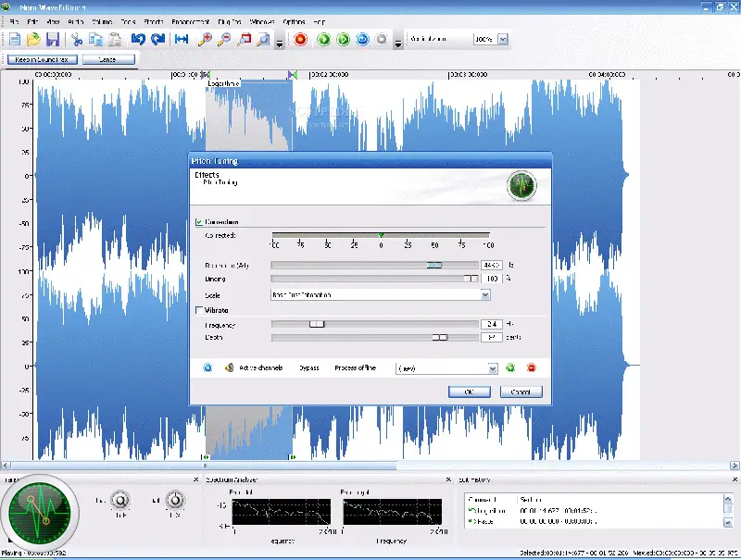Uncheck the Correction checkbox
Image resolution: width=741 pixels, height=560 pixels.
(199, 221)
